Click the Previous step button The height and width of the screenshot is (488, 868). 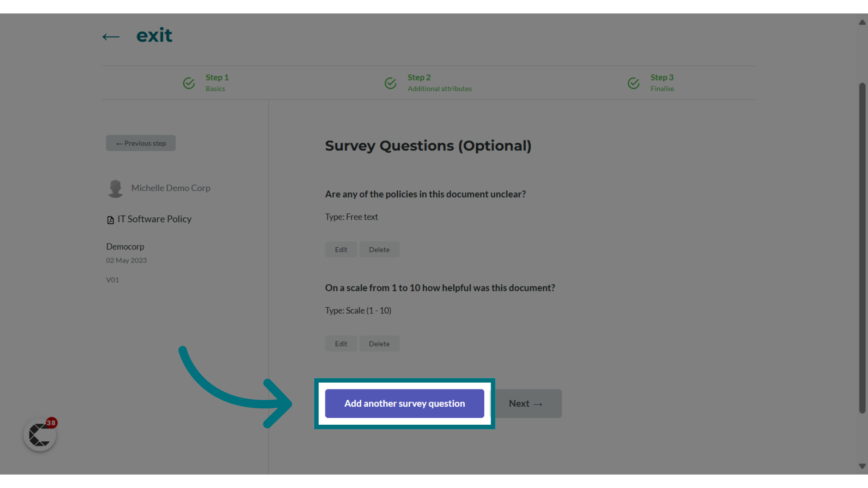click(x=141, y=143)
